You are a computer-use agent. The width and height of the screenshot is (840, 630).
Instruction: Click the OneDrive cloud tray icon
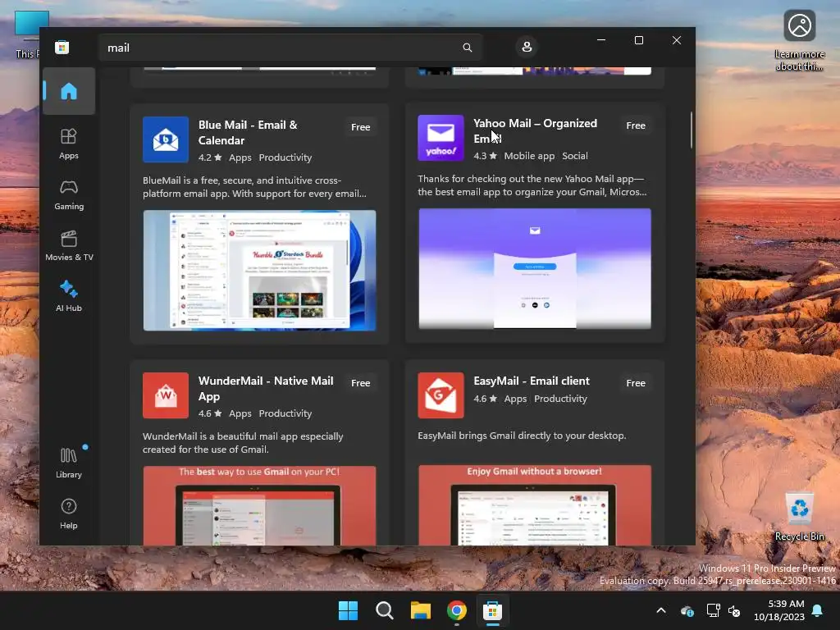click(687, 610)
